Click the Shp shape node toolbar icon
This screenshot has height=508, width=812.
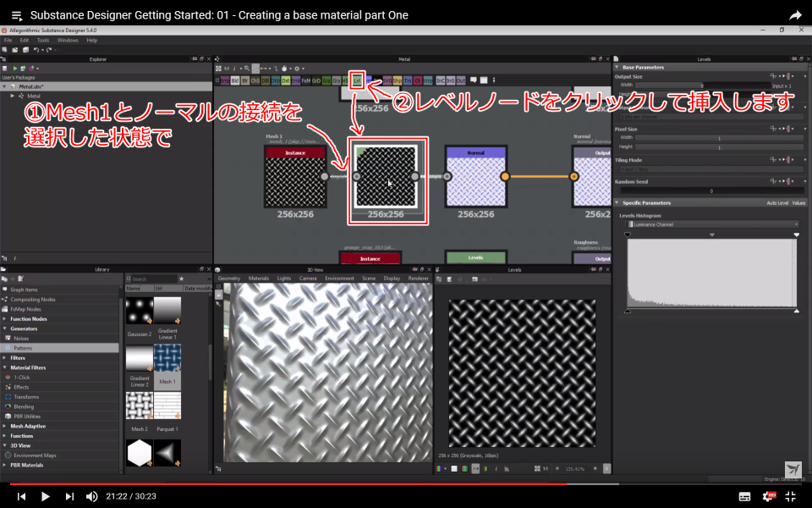pos(398,80)
